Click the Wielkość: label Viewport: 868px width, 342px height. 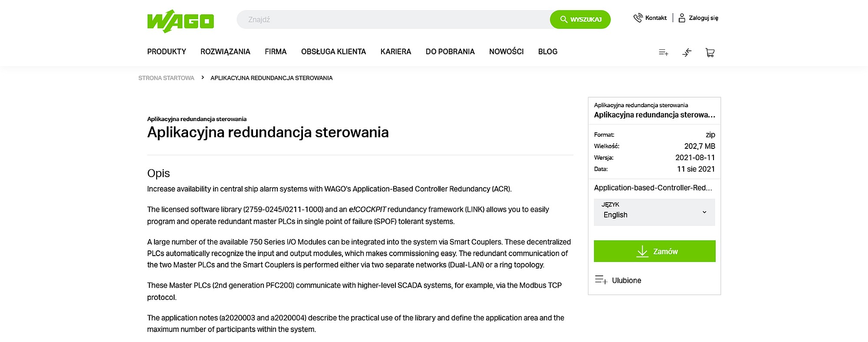tap(607, 146)
